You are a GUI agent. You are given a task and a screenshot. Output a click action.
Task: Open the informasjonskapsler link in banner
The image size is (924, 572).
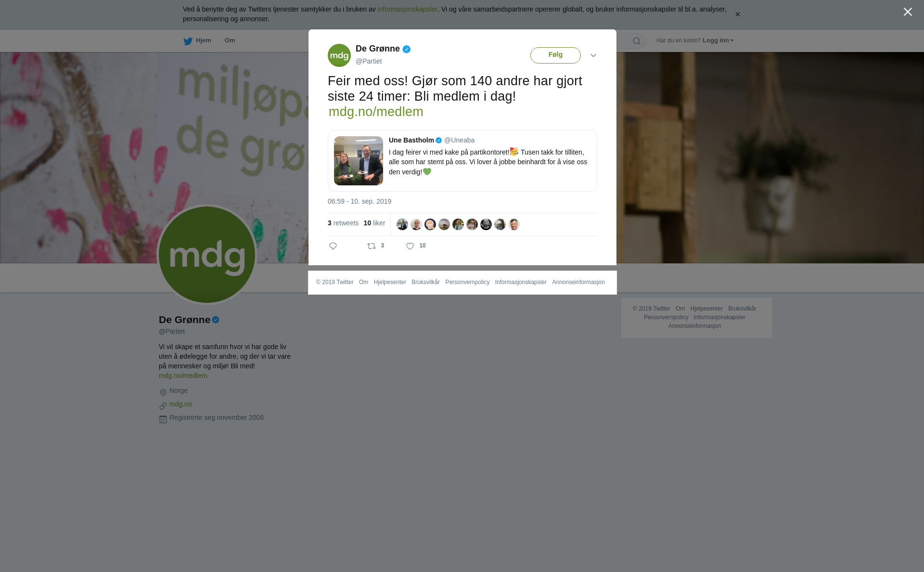(x=407, y=9)
